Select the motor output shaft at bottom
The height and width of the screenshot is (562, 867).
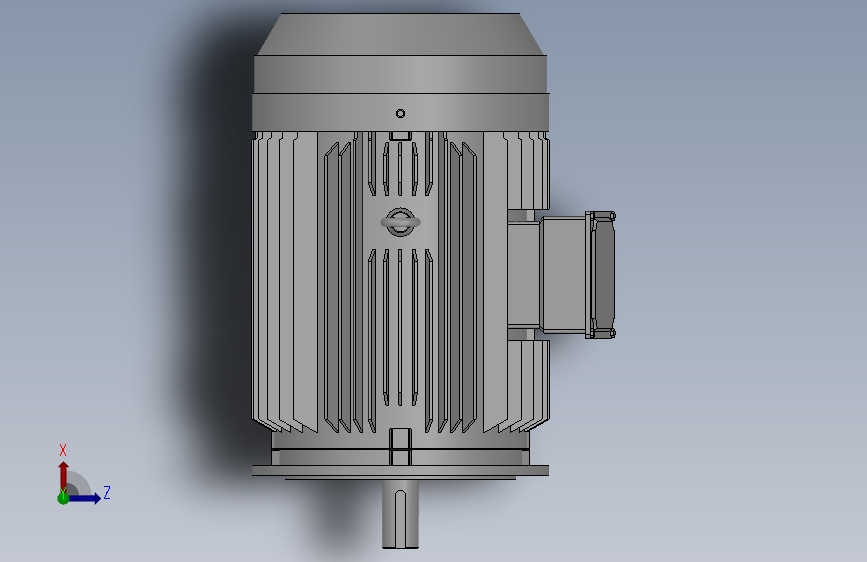pyautogui.click(x=400, y=514)
